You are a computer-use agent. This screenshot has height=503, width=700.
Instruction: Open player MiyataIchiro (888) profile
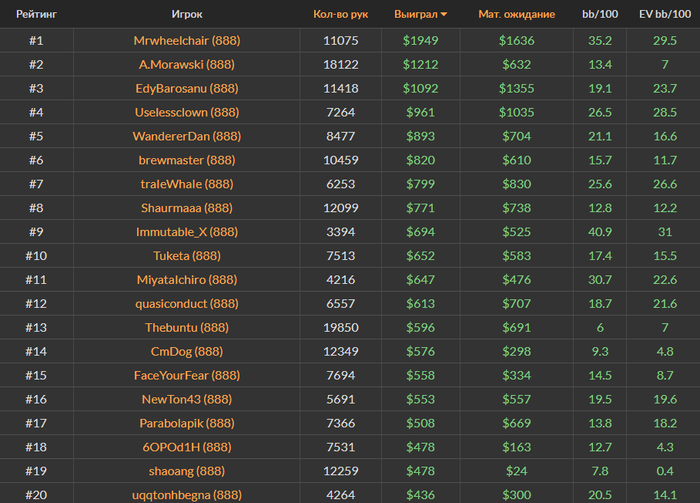[187, 280]
